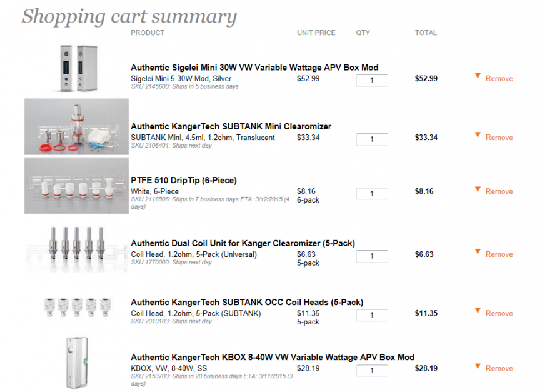The width and height of the screenshot is (547, 392).
Task: Remove the Sigelei Mini 30W Box Mod
Action: (499, 79)
